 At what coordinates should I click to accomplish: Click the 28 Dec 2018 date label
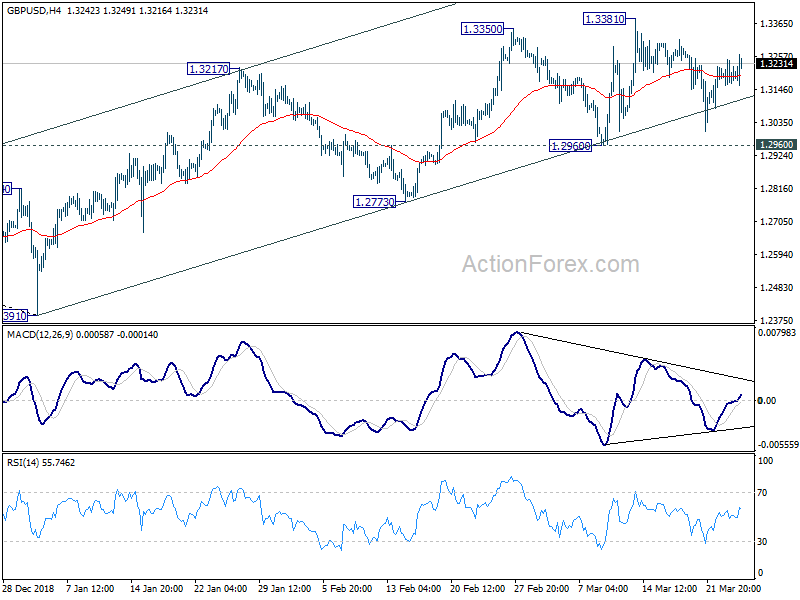pos(28,588)
